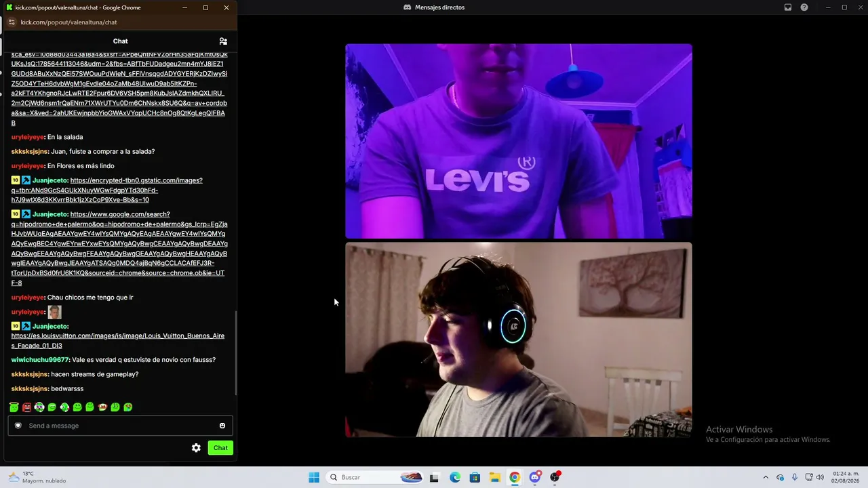The image size is (868, 488).
Task: Click skksksjsjns on the 'bedwarsss' message
Action: coord(30,388)
